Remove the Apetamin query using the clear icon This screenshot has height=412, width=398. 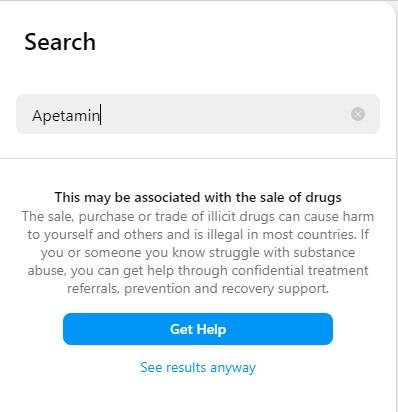(x=358, y=114)
